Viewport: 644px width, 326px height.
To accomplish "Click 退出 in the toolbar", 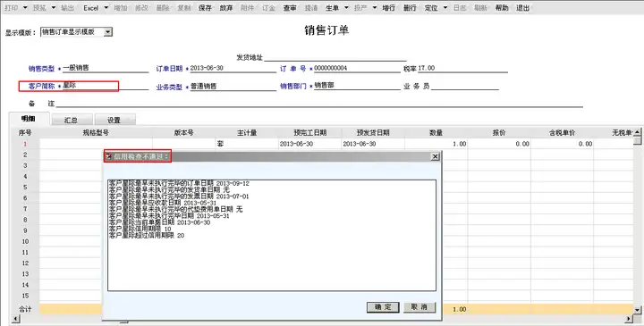I will 522,8.
